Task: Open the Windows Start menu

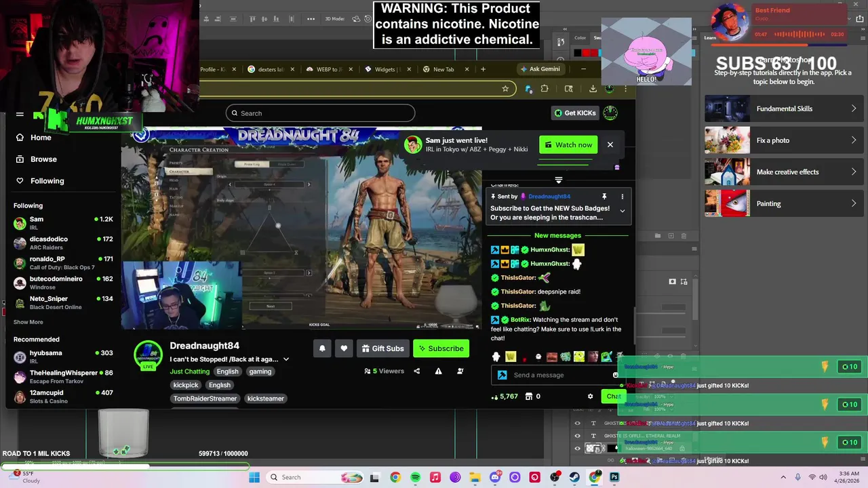Action: pos(254,477)
